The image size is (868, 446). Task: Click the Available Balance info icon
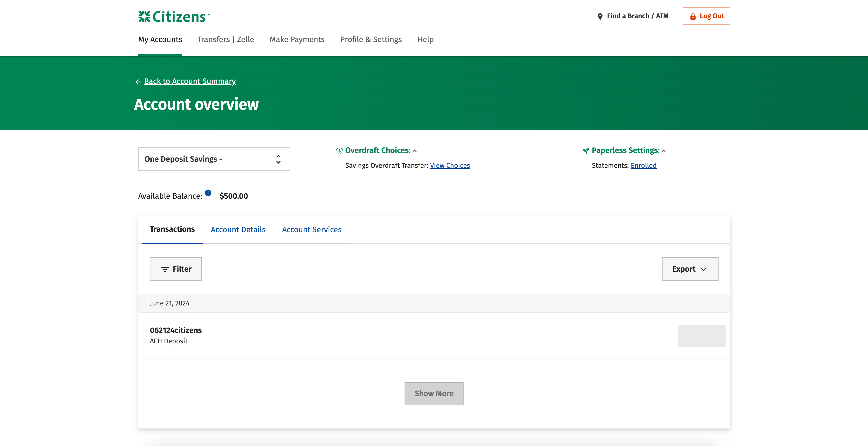coord(208,193)
